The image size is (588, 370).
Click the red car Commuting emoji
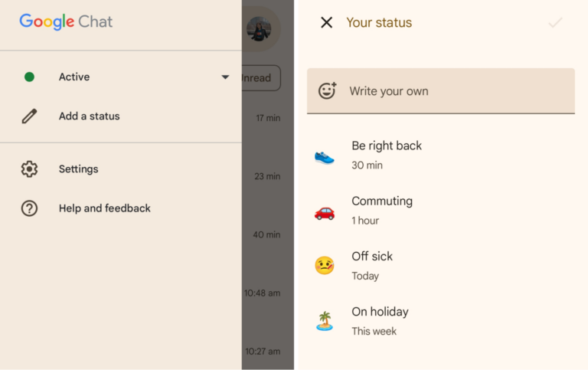(x=325, y=211)
